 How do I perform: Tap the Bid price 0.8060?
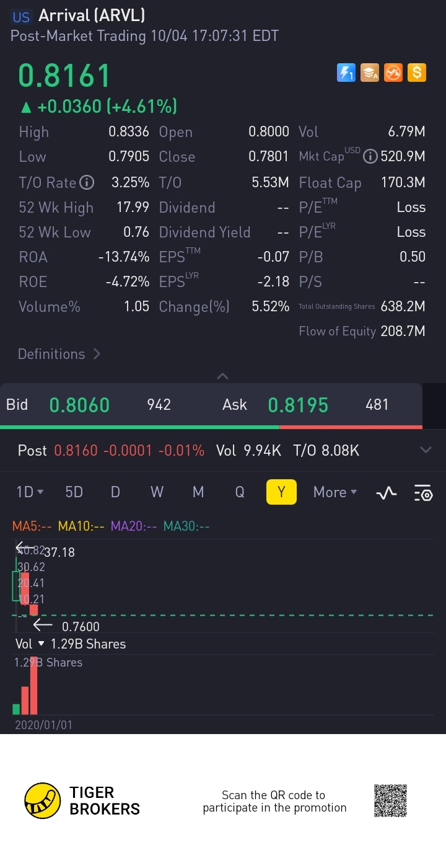[x=79, y=405]
